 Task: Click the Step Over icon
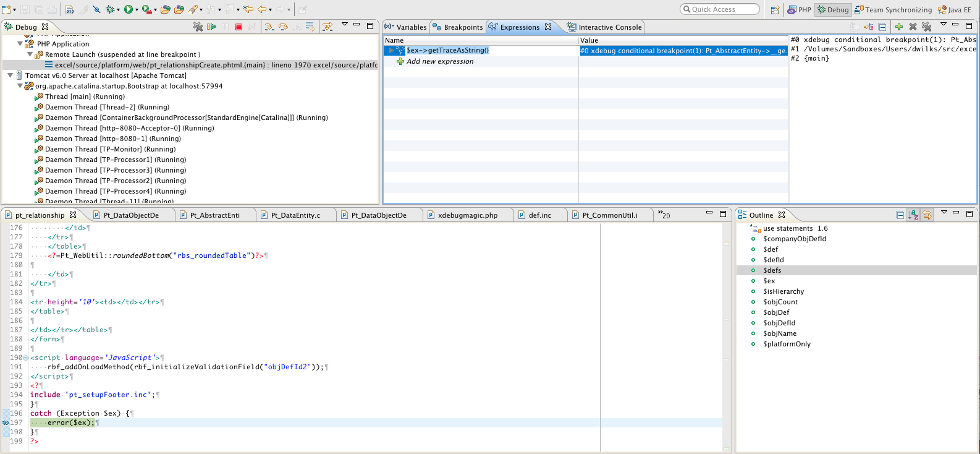pyautogui.click(x=283, y=27)
